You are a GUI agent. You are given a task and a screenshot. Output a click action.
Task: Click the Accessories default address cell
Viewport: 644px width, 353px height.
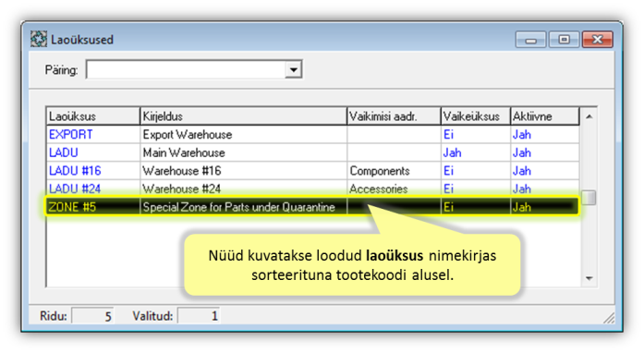click(394, 189)
